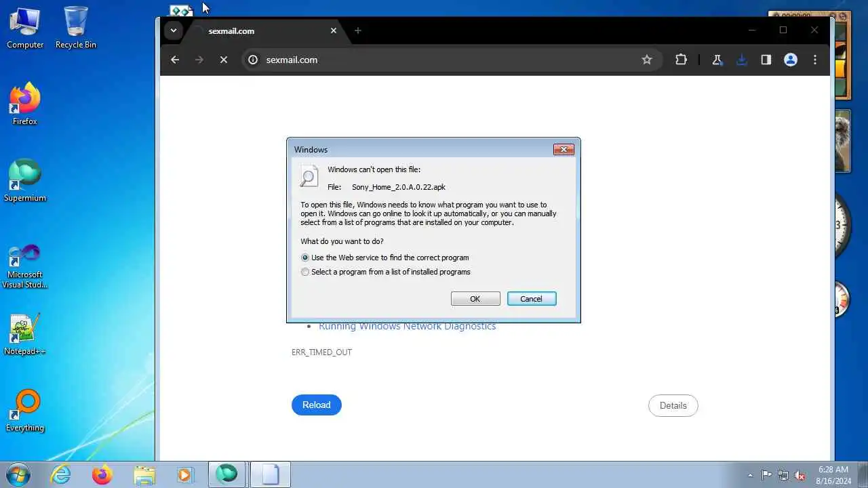Open network tray icon

[x=783, y=475]
